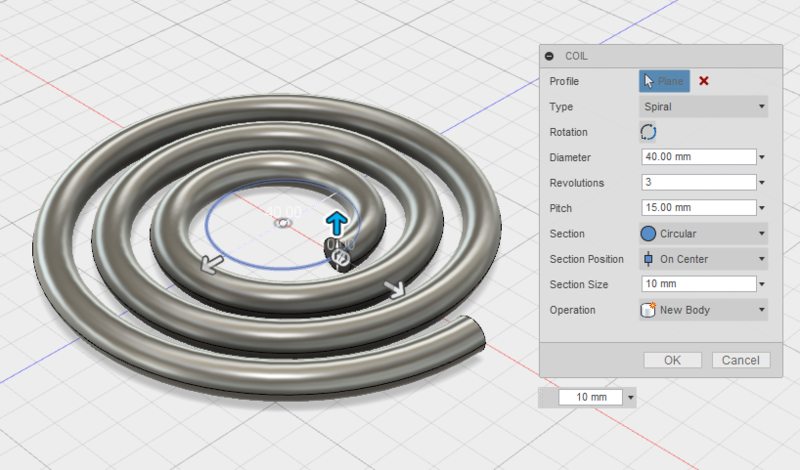Expand the Revolutions value dropdown arrow
This screenshot has height=470, width=800.
click(762, 183)
